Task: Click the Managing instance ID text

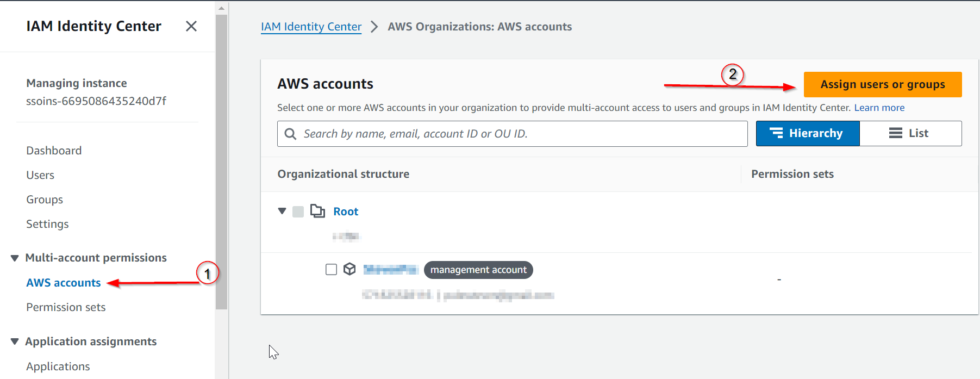Action: tap(96, 101)
